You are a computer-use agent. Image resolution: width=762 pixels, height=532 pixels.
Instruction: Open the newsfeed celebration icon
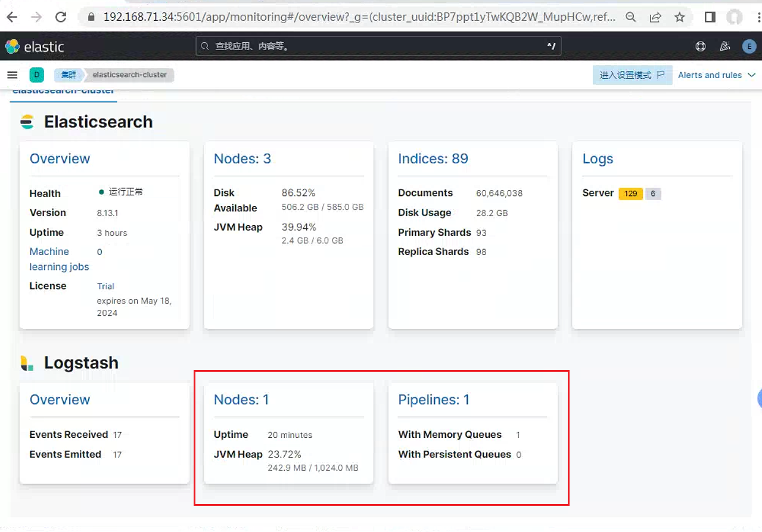[725, 46]
